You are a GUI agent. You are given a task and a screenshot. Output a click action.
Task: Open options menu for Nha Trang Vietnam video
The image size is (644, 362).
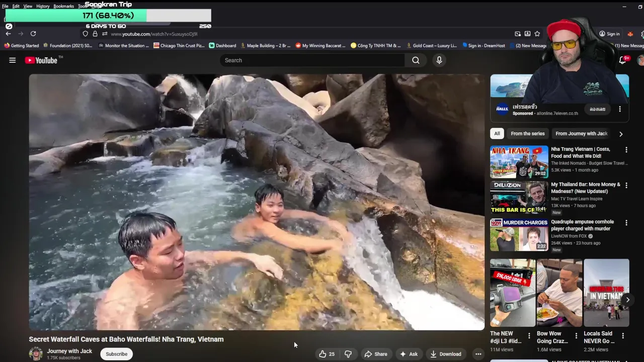[626, 150]
